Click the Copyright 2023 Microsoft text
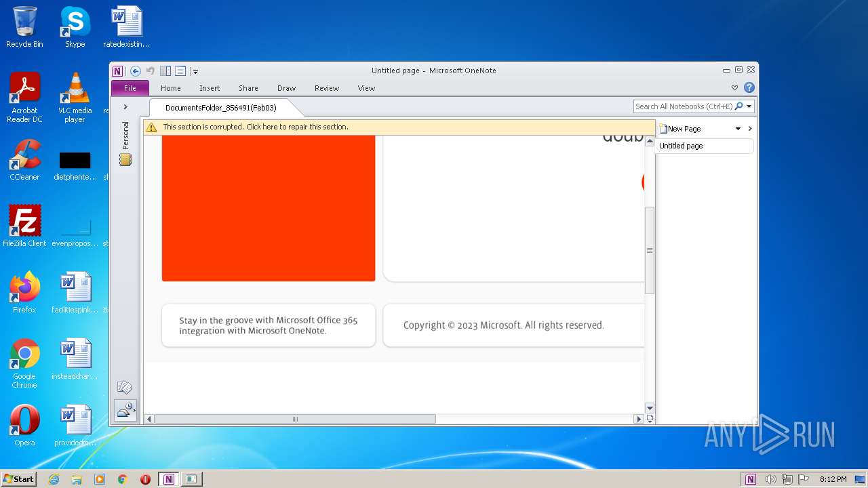The width and height of the screenshot is (868, 488). (503, 325)
